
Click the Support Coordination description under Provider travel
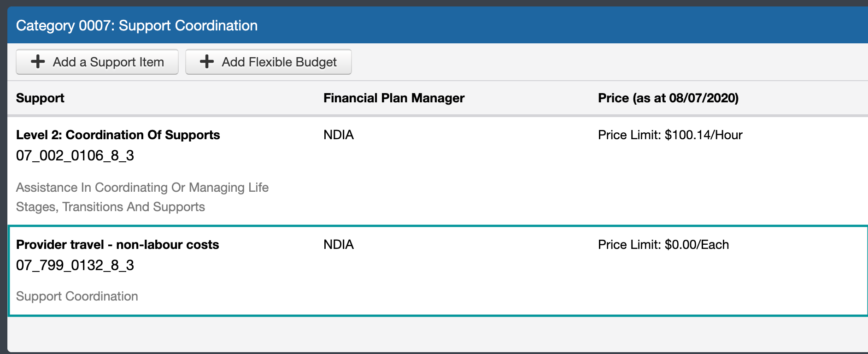(77, 296)
